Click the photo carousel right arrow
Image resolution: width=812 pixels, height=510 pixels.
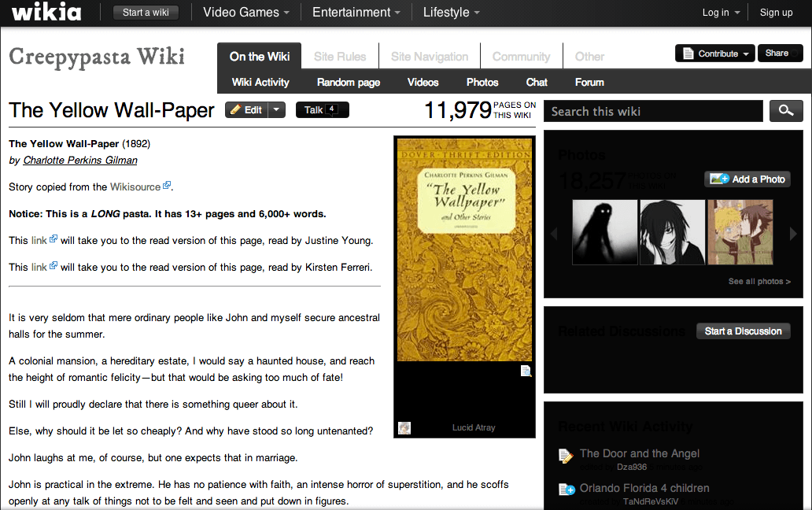coord(793,233)
